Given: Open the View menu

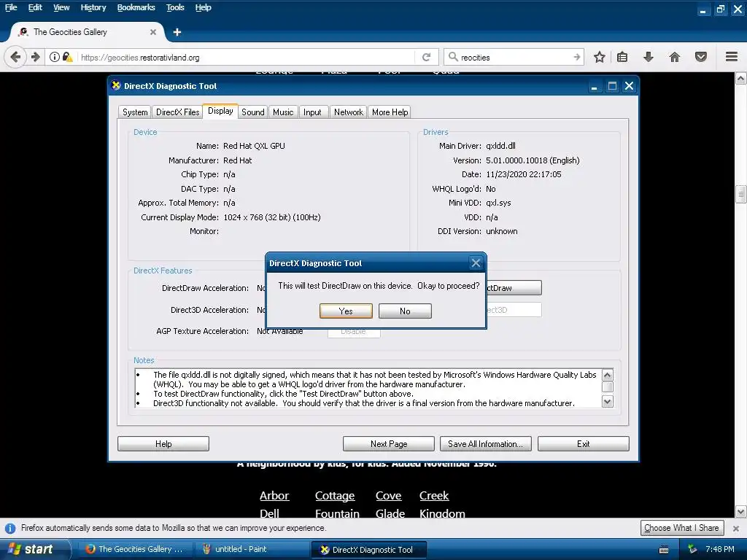Looking at the screenshot, I should 61,7.
